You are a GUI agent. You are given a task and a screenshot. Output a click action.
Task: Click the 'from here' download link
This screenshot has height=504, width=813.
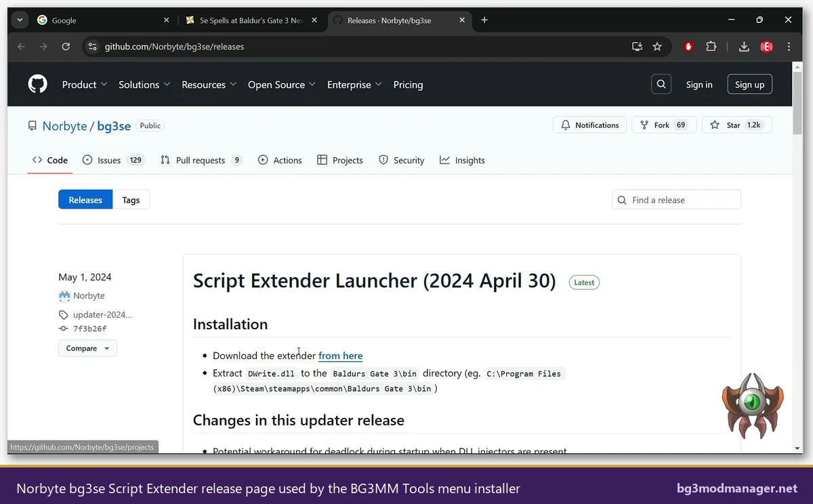click(340, 356)
